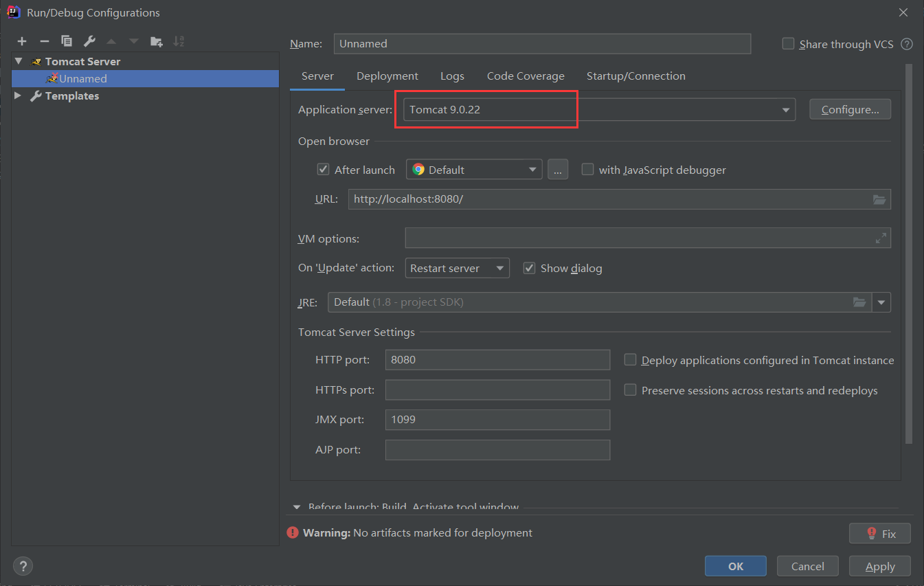Switch to the Code Coverage tab
Image resolution: width=924 pixels, height=586 pixels.
526,76
